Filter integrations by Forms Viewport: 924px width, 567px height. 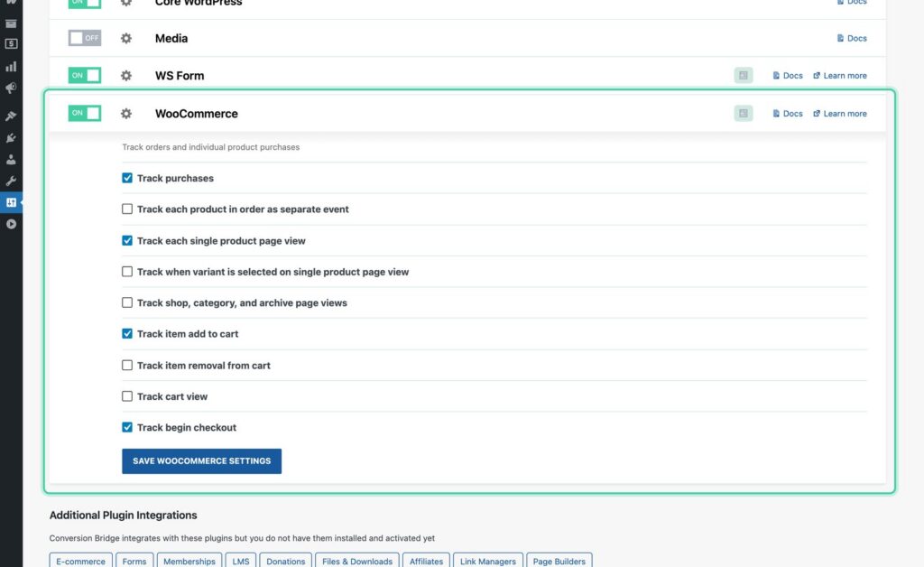point(134,561)
